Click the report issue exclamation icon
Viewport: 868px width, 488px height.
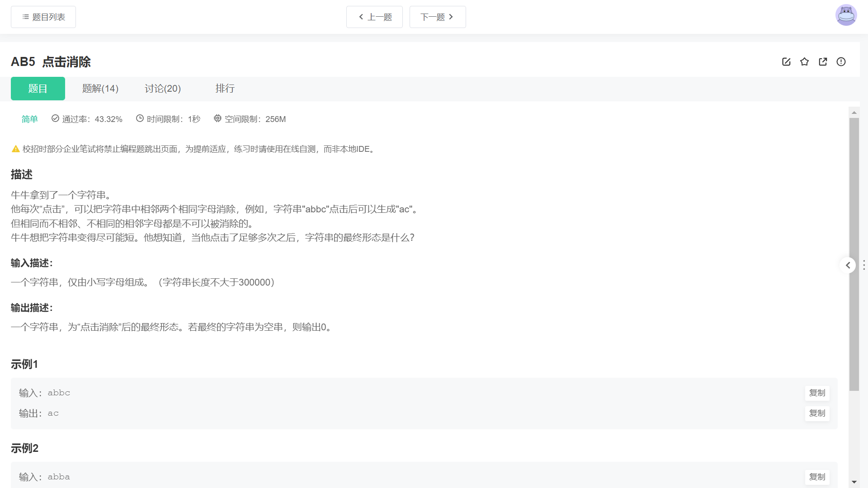pos(841,62)
